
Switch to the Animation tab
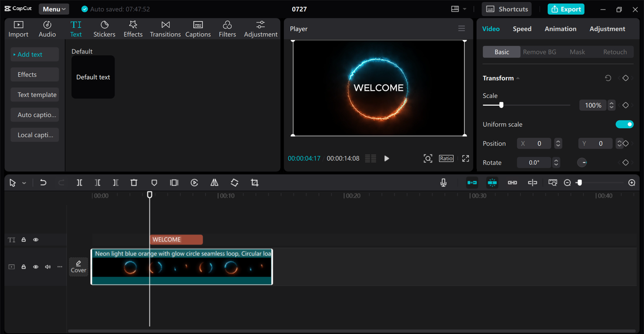tap(560, 29)
